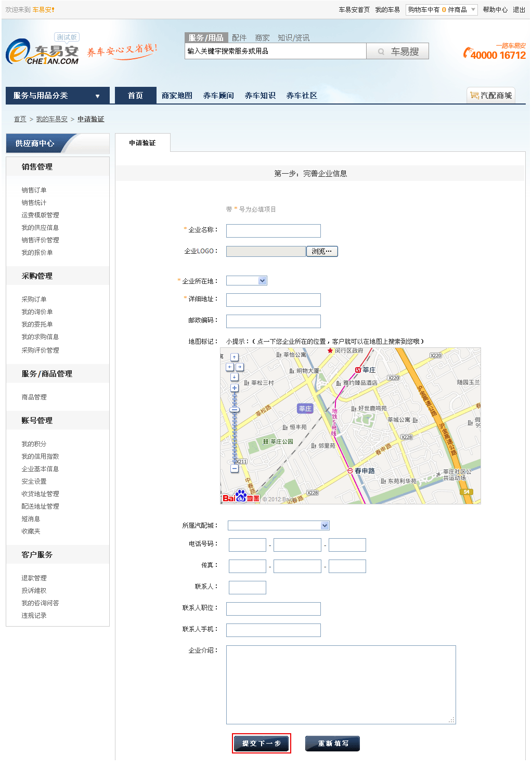This screenshot has height=780, width=532.
Task: Open 养车知识 in navigation bar
Action: [260, 95]
